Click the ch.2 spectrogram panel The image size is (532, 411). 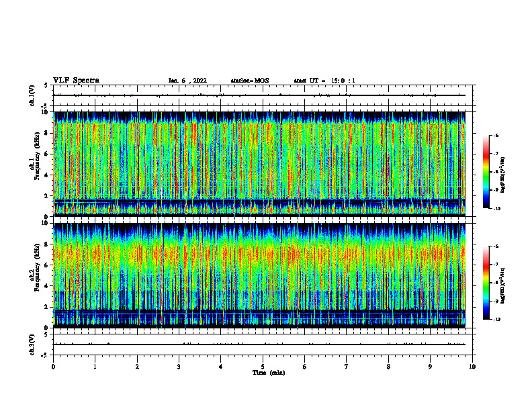(x=259, y=275)
